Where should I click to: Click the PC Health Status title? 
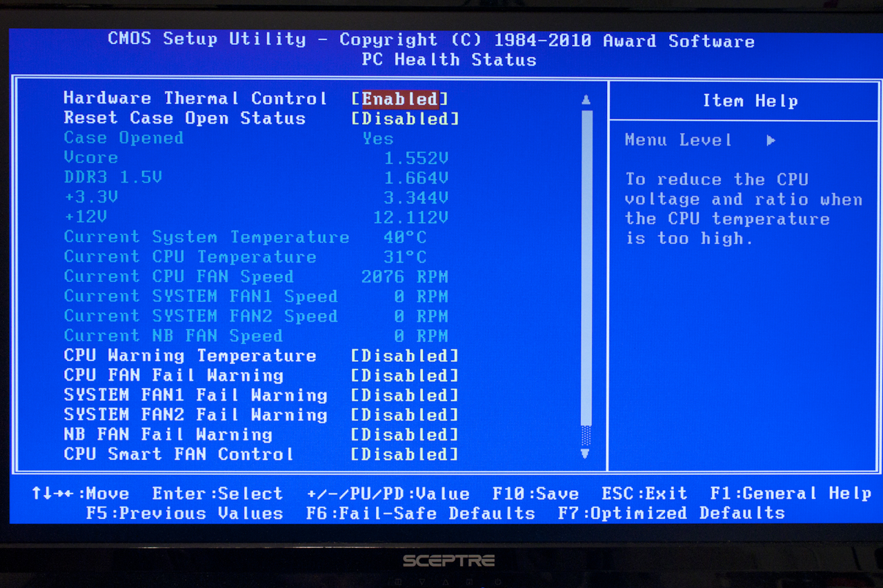tap(448, 60)
